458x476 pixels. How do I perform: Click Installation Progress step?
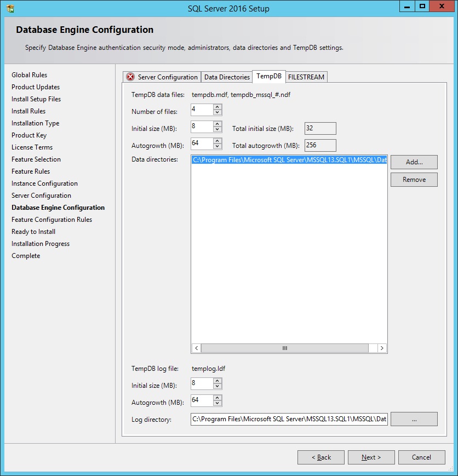(x=41, y=244)
